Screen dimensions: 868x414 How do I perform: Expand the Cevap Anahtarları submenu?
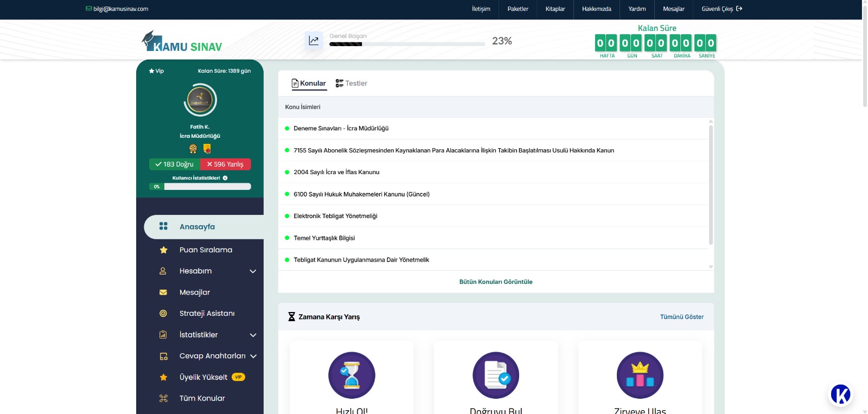tap(253, 356)
